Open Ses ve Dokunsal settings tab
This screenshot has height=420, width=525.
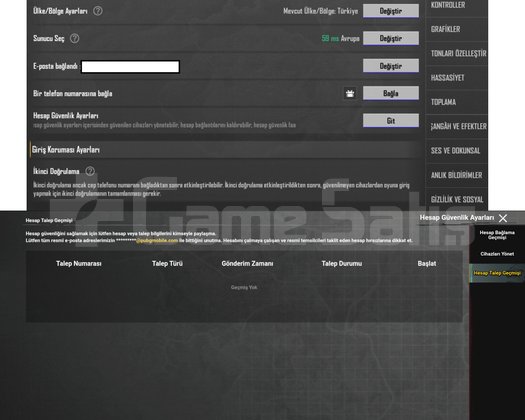(456, 151)
